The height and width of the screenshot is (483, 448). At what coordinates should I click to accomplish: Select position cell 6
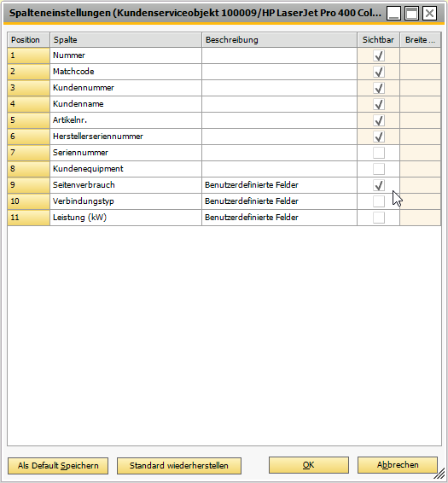point(29,137)
